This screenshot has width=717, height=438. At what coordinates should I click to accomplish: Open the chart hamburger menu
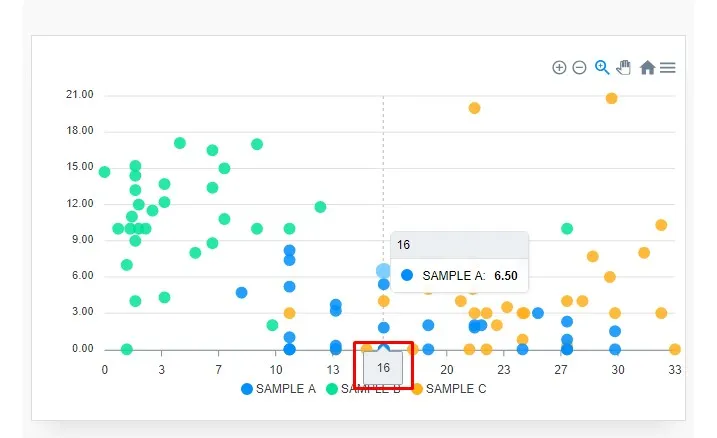(x=668, y=68)
